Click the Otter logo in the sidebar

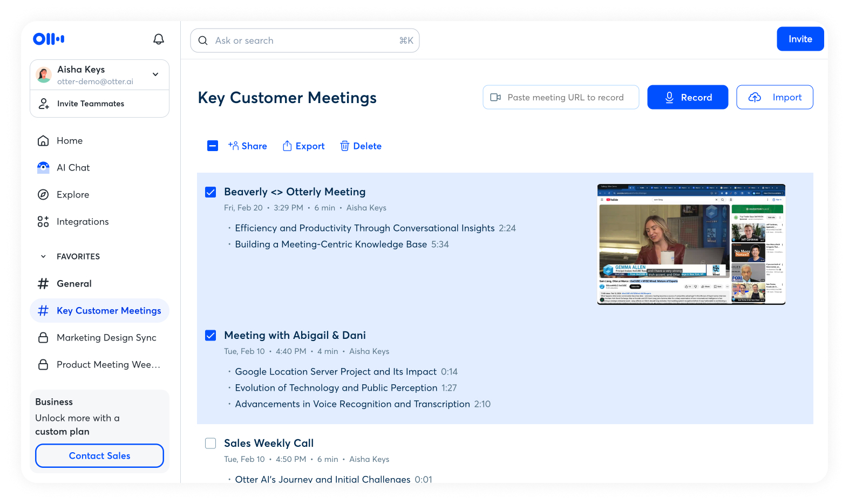pos(49,39)
